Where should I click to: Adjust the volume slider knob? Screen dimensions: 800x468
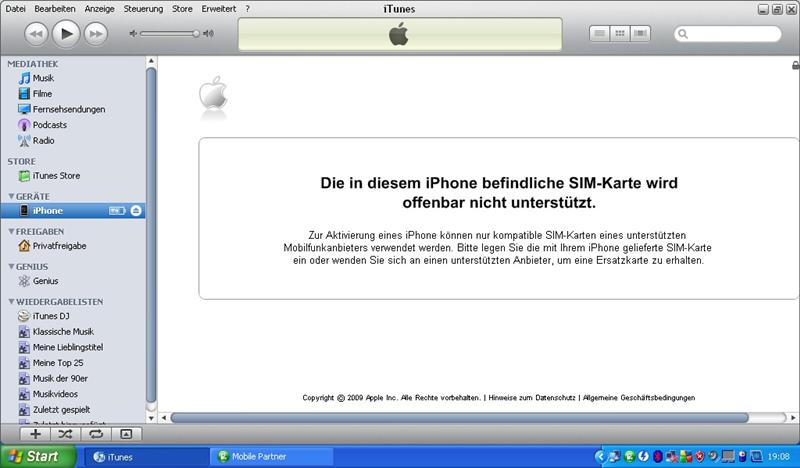(196, 34)
